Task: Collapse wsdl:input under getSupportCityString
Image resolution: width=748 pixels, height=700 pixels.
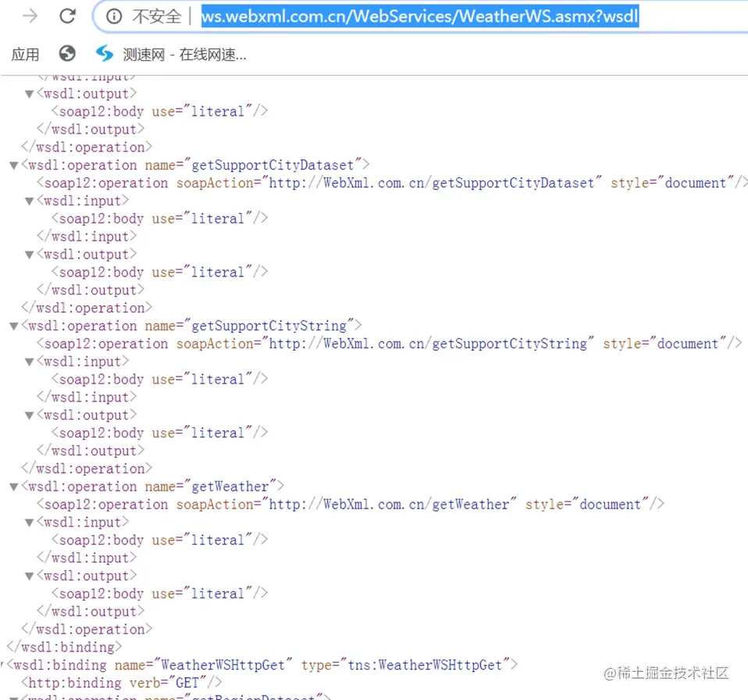Action: pyautogui.click(x=29, y=362)
